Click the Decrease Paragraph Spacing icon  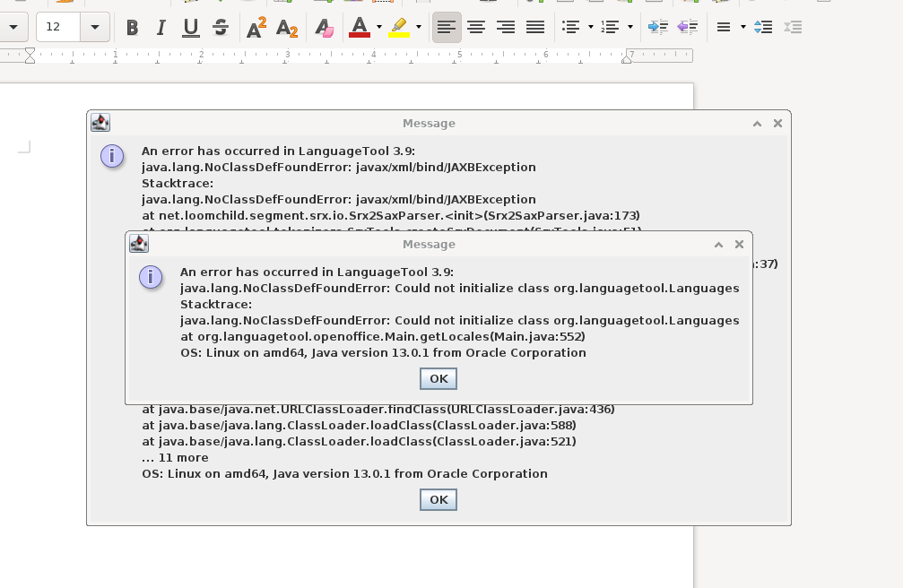(793, 27)
